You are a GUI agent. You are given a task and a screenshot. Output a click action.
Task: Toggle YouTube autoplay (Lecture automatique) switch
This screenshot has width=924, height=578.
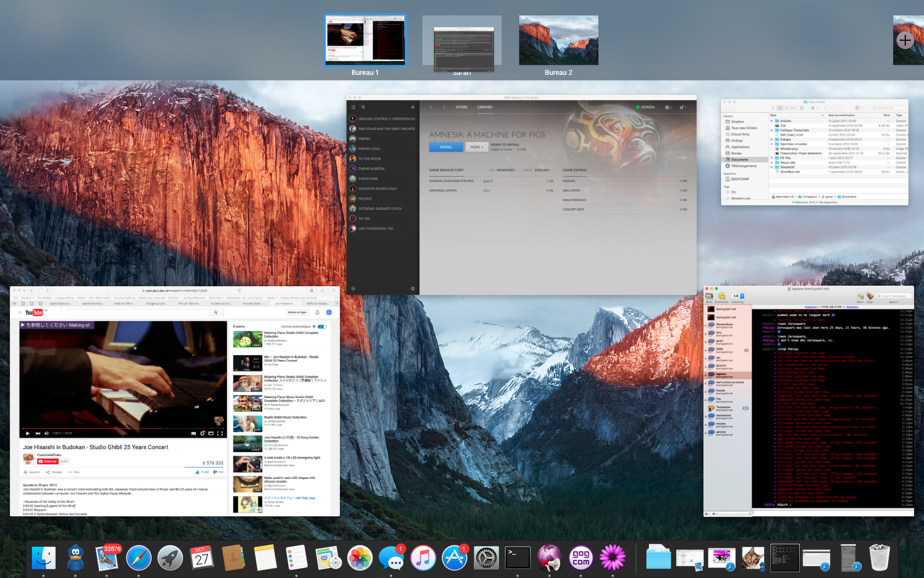(x=322, y=326)
